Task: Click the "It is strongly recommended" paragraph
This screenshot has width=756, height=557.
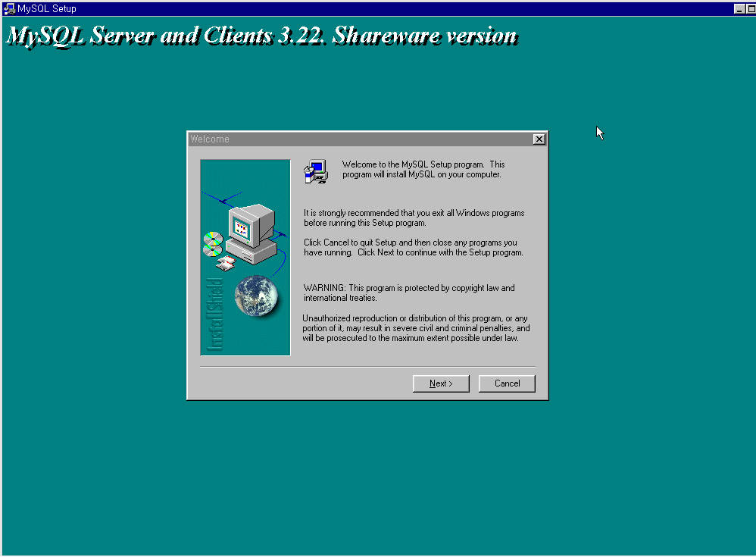Action: 414,218
